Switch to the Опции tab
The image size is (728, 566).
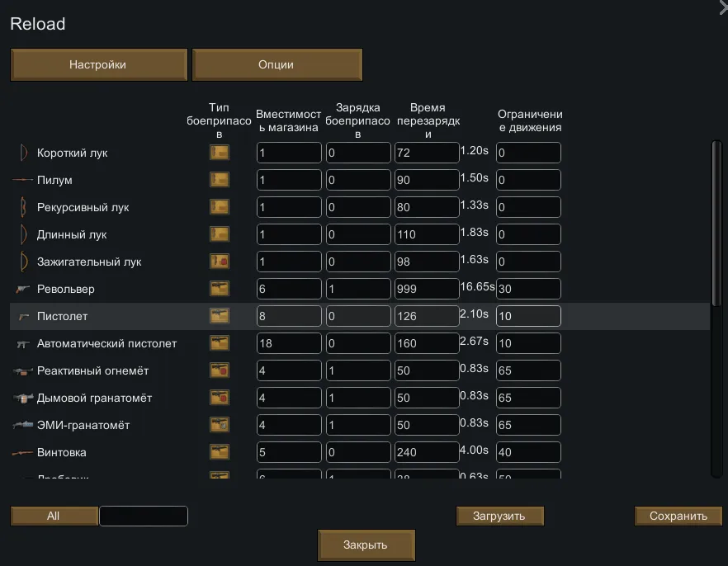pos(277,64)
